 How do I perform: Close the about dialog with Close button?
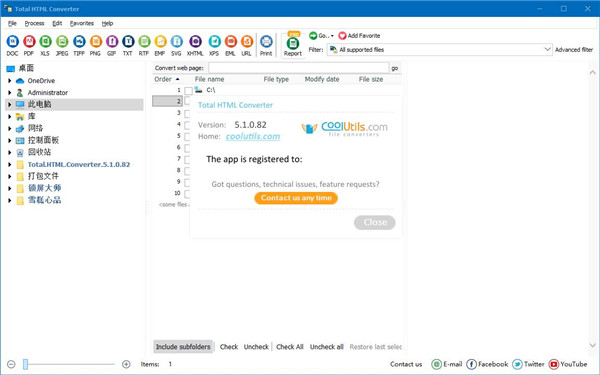[x=375, y=222]
